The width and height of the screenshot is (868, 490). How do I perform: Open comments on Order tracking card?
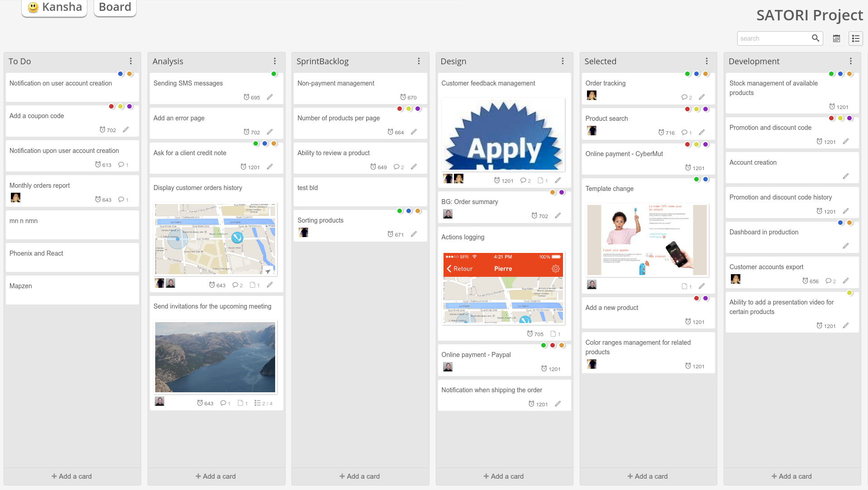pos(687,97)
